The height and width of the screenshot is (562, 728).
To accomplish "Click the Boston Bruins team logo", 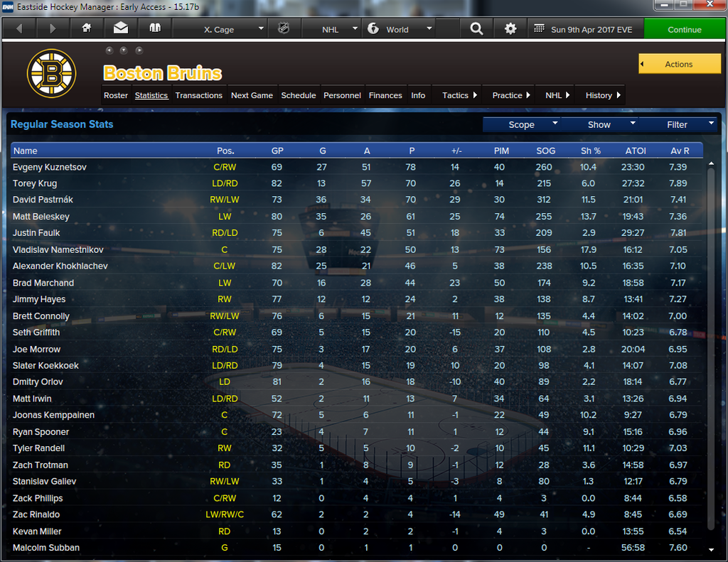I will tap(51, 73).
